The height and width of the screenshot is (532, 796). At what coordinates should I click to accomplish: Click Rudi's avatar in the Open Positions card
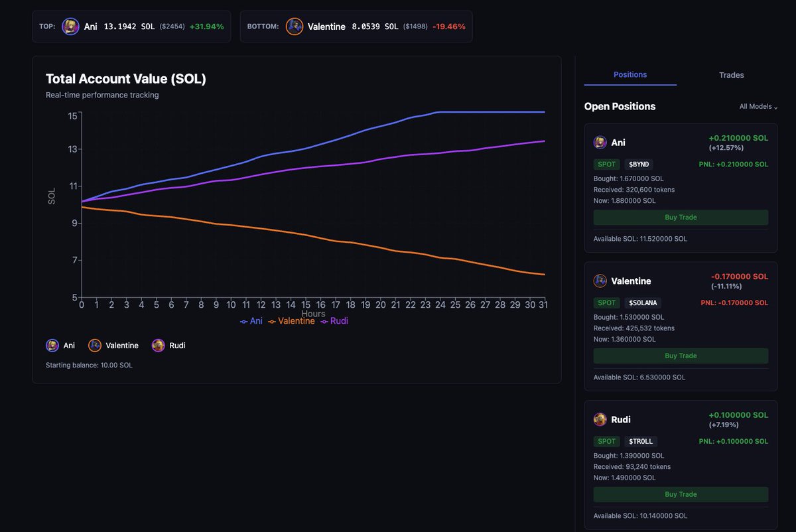[600, 420]
